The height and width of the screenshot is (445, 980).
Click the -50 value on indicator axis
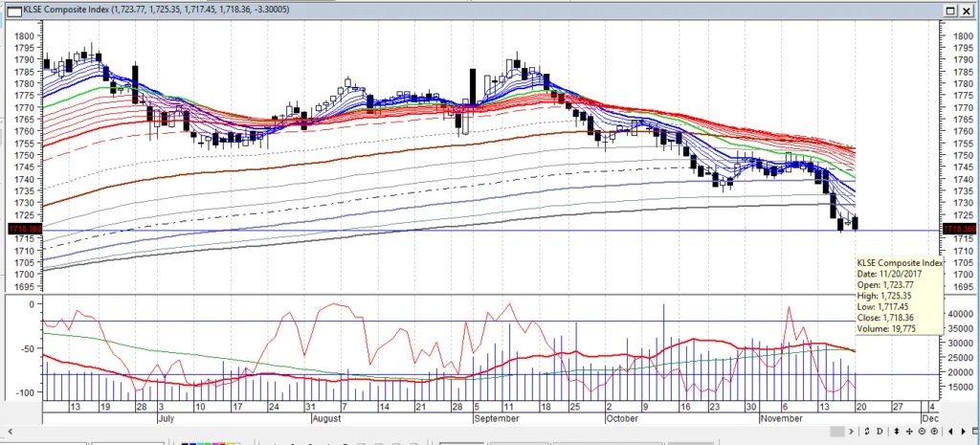click(x=27, y=348)
